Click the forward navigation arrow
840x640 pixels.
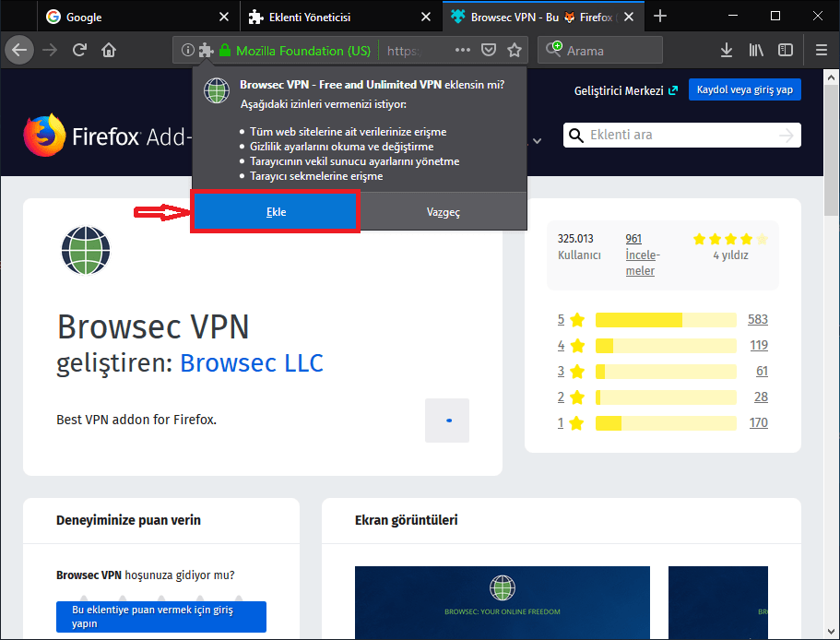tap(50, 51)
